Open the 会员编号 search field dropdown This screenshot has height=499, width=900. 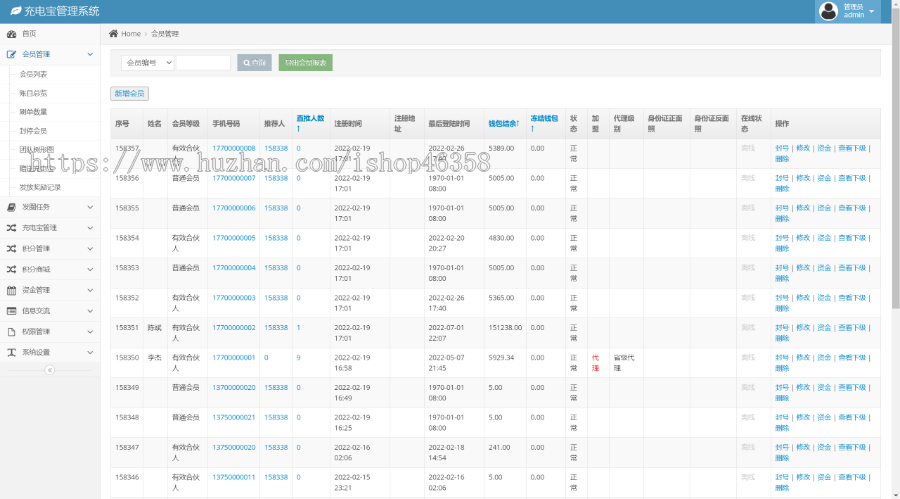click(148, 63)
